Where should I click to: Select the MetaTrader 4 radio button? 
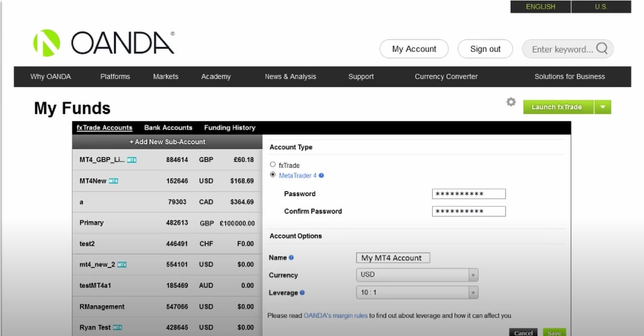point(272,175)
